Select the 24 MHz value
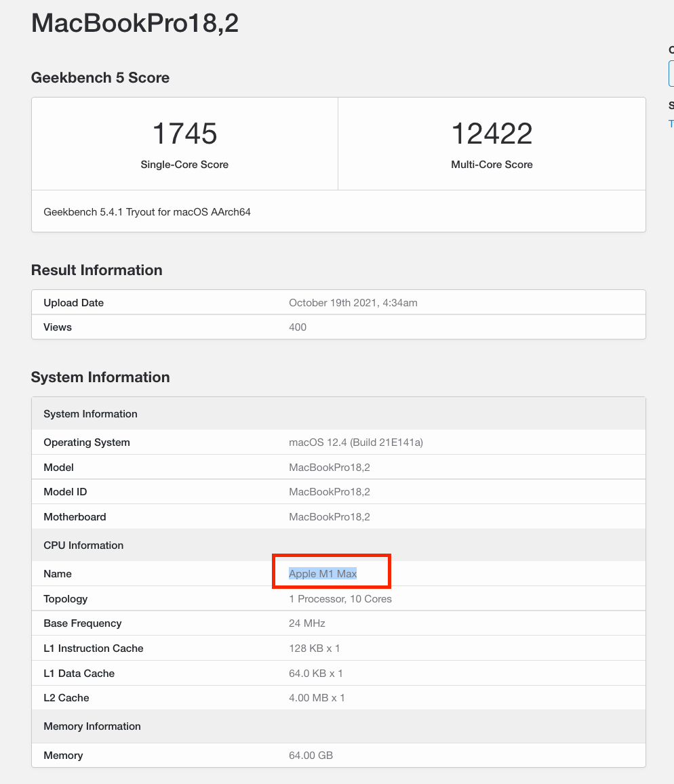The height and width of the screenshot is (784, 674). point(307,623)
